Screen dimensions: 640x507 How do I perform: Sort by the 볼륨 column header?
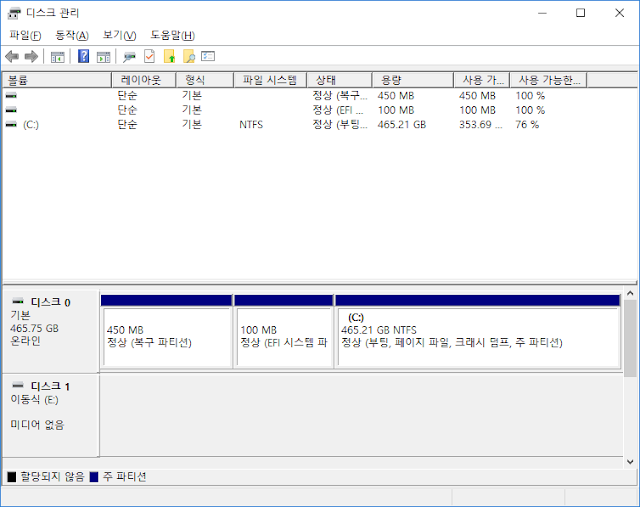tap(57, 80)
